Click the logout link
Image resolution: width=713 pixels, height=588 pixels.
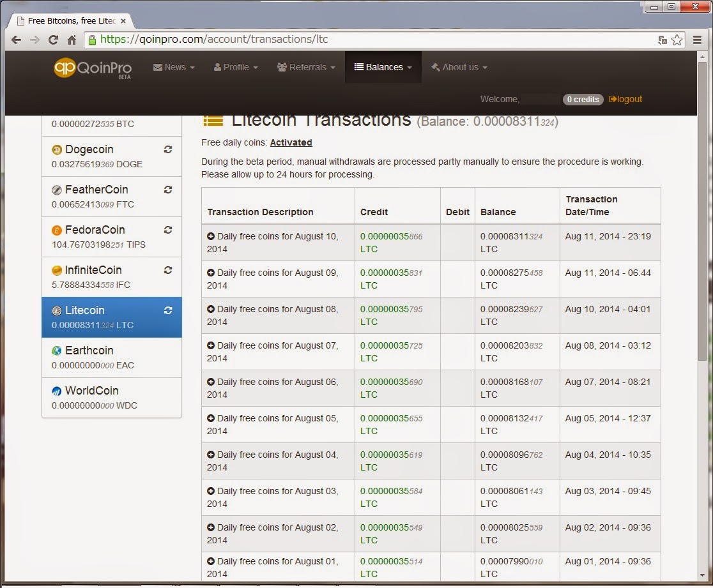pyautogui.click(x=625, y=99)
